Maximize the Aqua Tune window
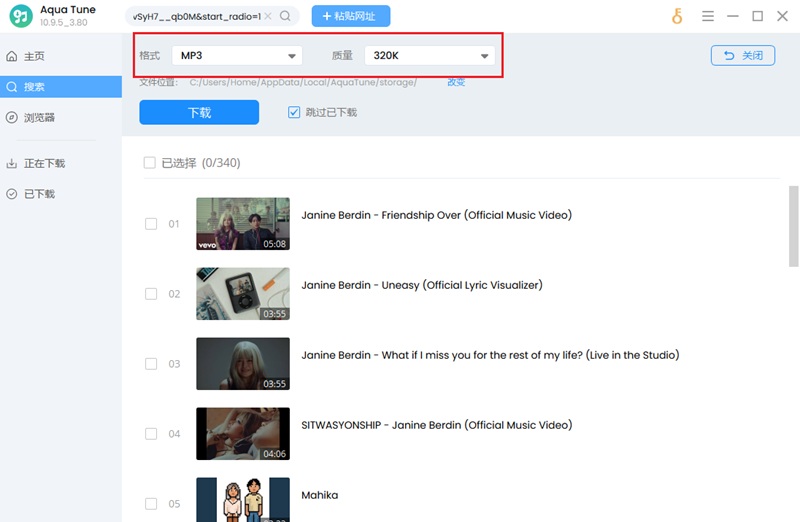Viewport: 800px width, 522px height. pyautogui.click(x=758, y=16)
